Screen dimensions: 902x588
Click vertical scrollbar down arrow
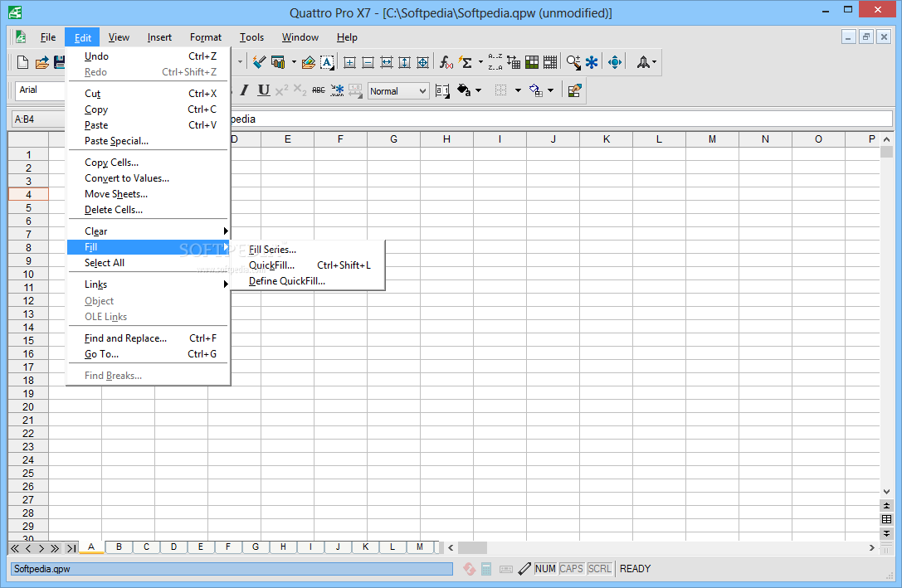coord(886,492)
